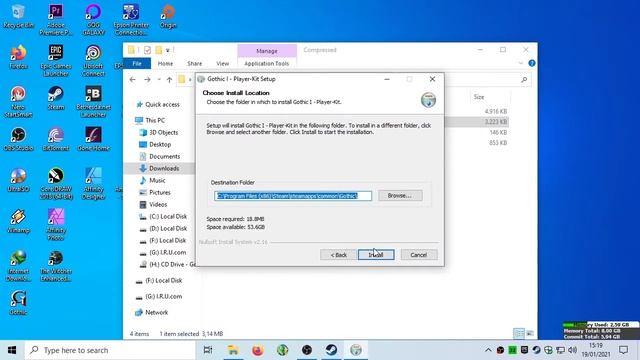Select (H:) CD Drive in sidebar
Image resolution: width=640 pixels, height=360 pixels.
click(167, 264)
